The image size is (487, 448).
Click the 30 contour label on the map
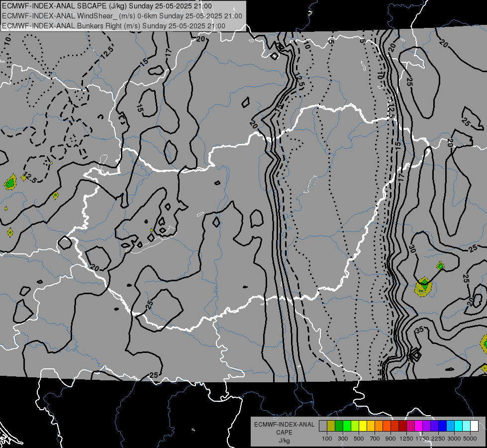pyautogui.click(x=412, y=249)
